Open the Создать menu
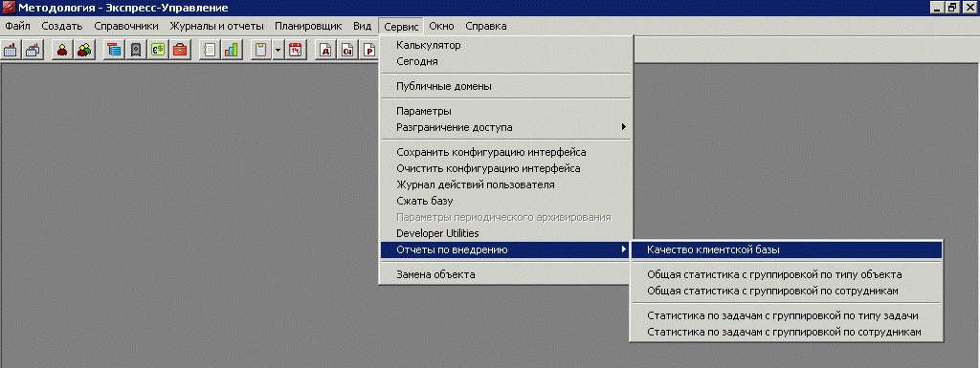Viewport: 980px width, 368px height. tap(62, 26)
